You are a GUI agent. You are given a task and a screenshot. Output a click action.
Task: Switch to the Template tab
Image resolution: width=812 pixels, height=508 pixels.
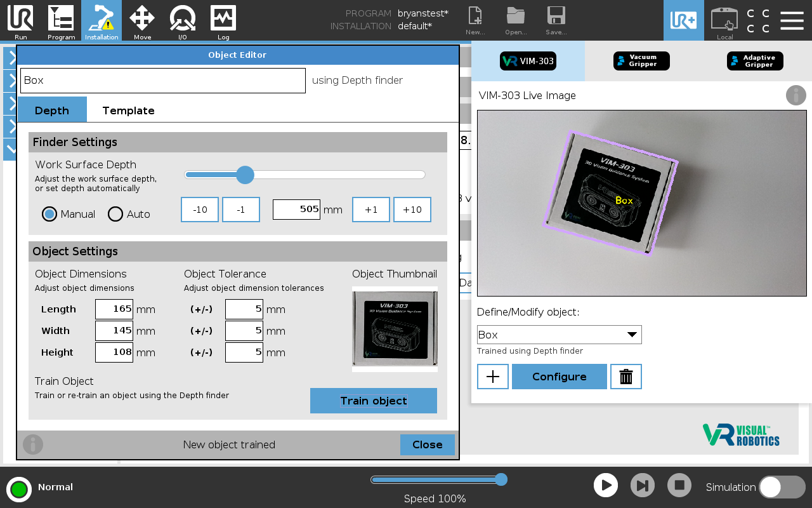click(128, 110)
